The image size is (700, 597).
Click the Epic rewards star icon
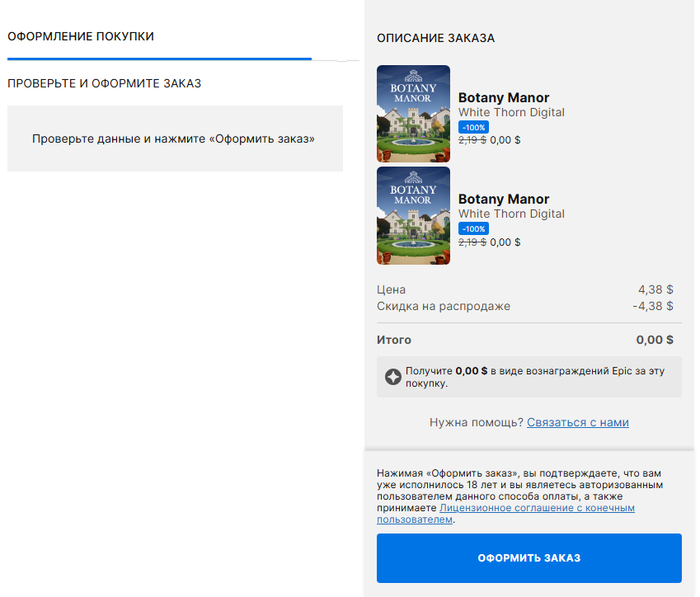coord(393,376)
